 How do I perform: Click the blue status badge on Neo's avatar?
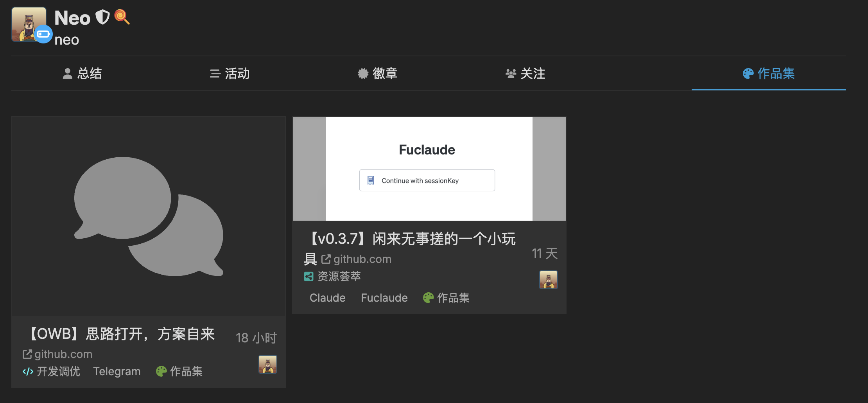point(43,34)
